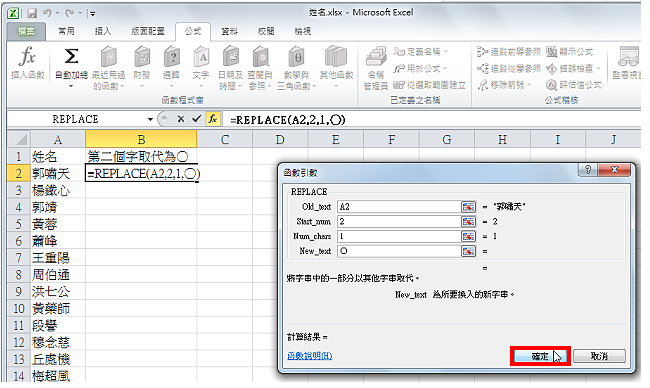Open Lookup and Reference functions icon
Viewport: 650px width, 388px height.
pyautogui.click(x=260, y=56)
